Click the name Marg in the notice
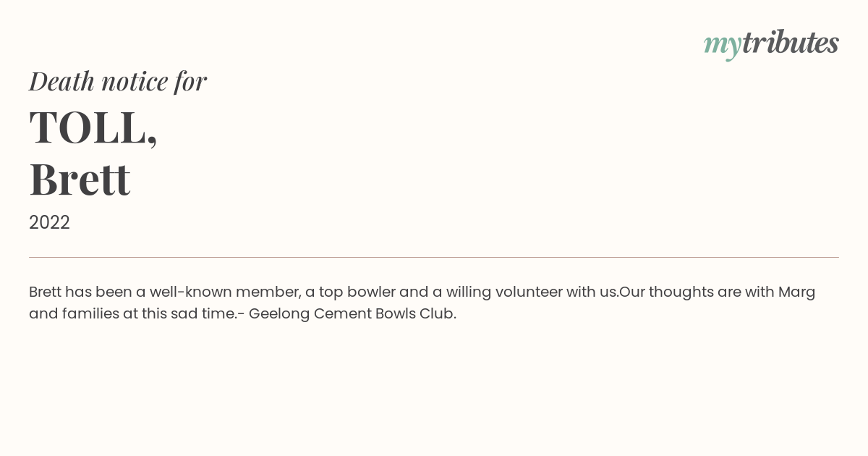The width and height of the screenshot is (868, 456). [x=796, y=292]
